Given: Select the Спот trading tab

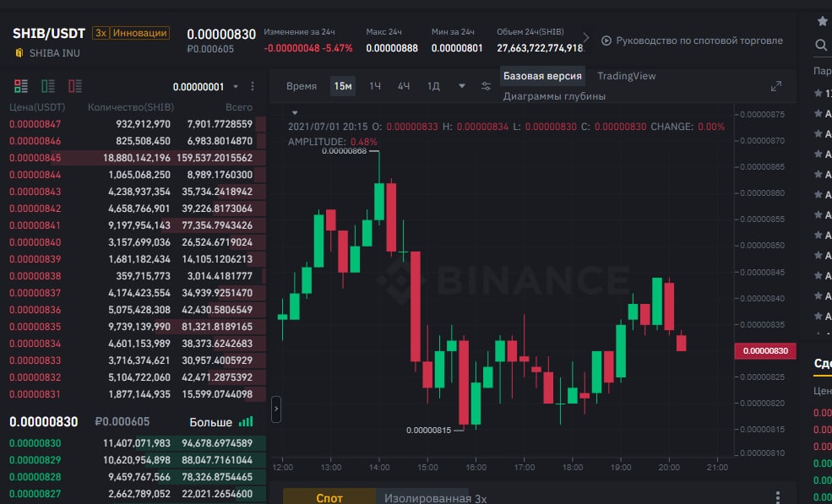Looking at the screenshot, I should [x=329, y=497].
